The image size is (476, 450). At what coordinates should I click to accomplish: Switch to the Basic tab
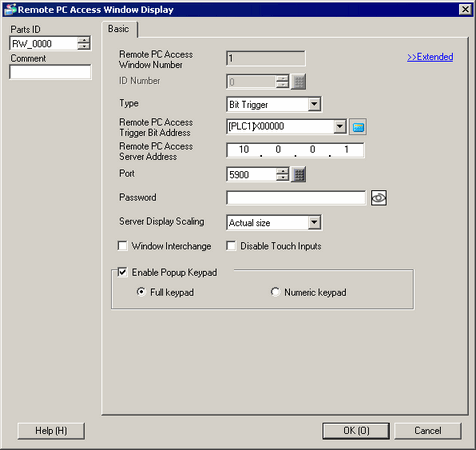pos(119,29)
